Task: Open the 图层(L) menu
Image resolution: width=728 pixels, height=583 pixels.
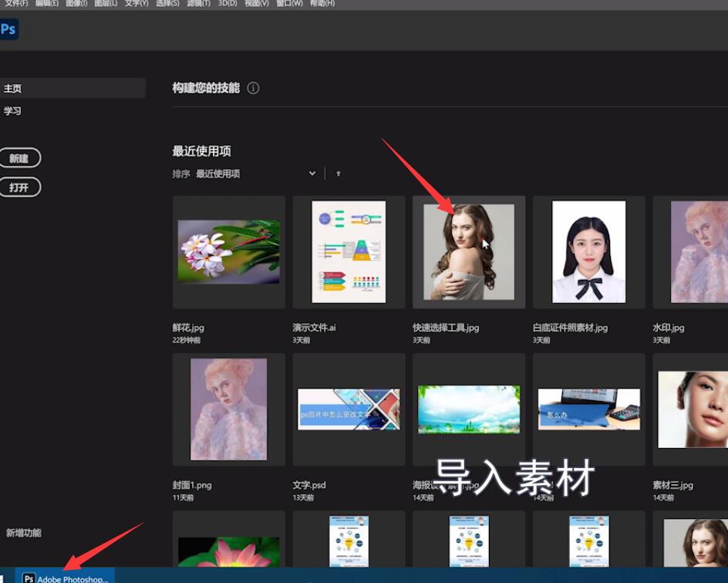Action: 106,3
